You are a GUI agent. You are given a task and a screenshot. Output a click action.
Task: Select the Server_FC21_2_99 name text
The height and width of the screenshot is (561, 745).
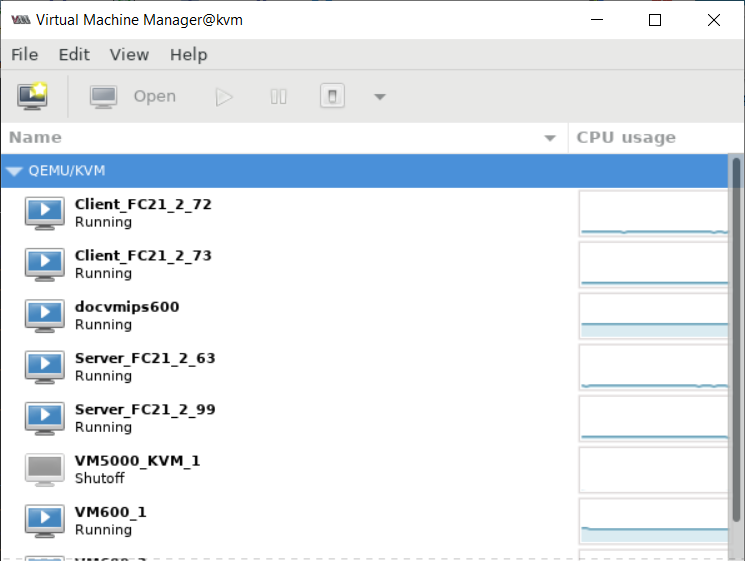click(x=145, y=409)
